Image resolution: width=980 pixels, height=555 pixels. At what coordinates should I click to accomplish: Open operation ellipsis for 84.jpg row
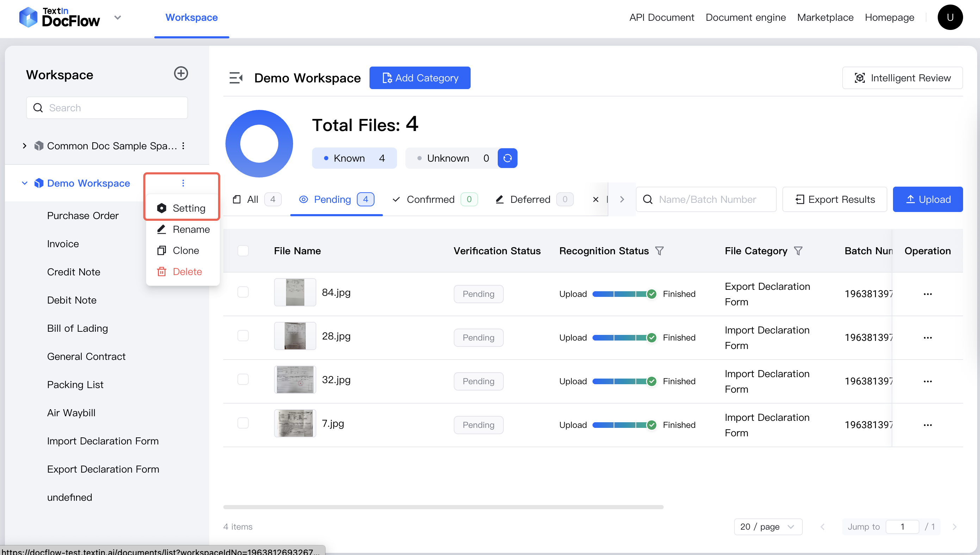point(928,294)
